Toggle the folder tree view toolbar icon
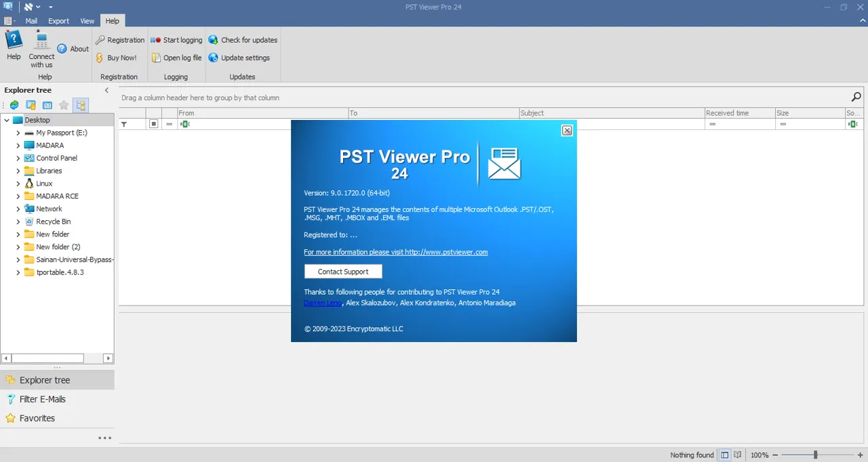868x462 pixels. coord(81,105)
